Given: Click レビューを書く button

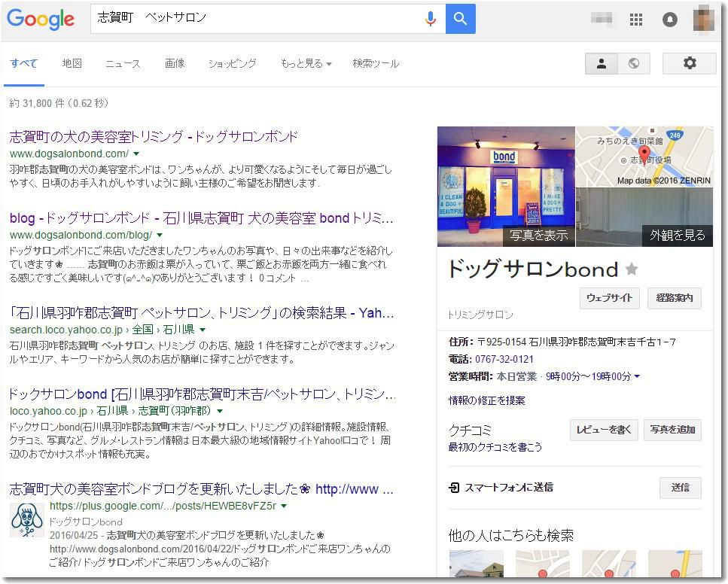Looking at the screenshot, I should [x=604, y=430].
